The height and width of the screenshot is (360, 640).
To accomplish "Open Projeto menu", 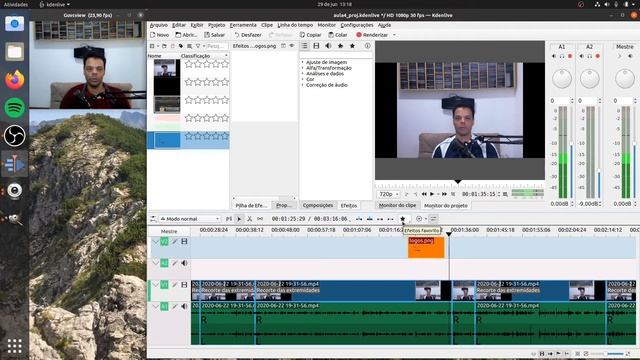I will [x=216, y=25].
